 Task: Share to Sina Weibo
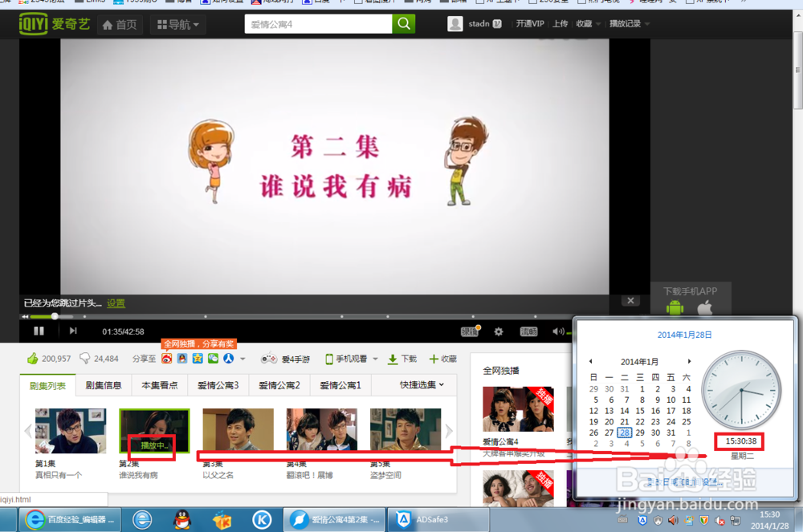pos(167,359)
